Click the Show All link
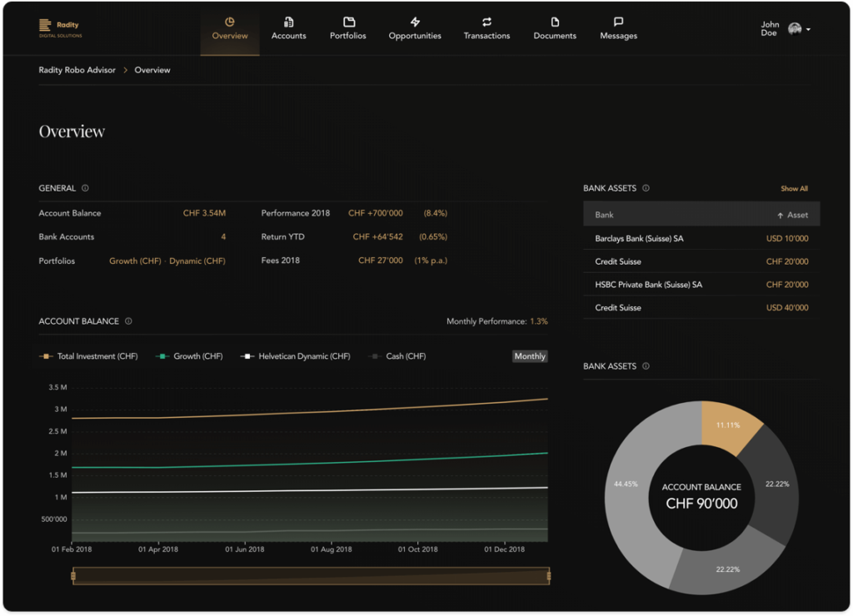Image resolution: width=853 pixels, height=616 pixels. pyautogui.click(x=794, y=189)
